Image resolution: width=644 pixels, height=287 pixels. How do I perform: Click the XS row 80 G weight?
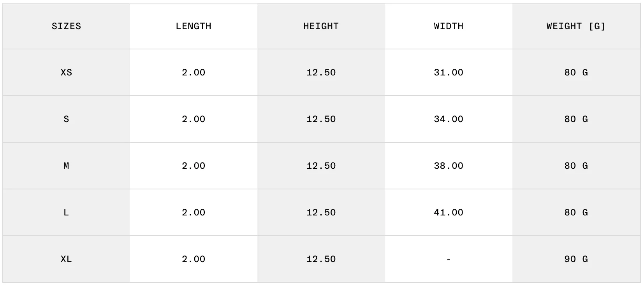tap(576, 72)
